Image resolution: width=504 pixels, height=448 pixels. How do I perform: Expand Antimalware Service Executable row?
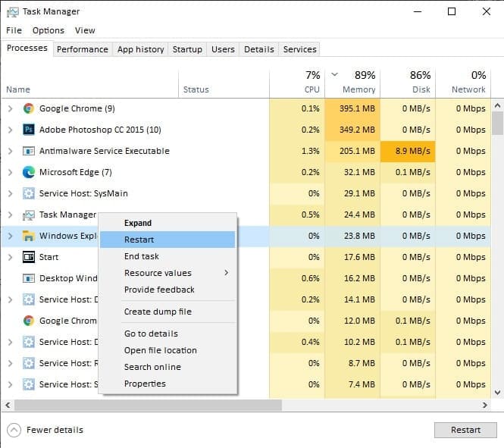[11, 151]
